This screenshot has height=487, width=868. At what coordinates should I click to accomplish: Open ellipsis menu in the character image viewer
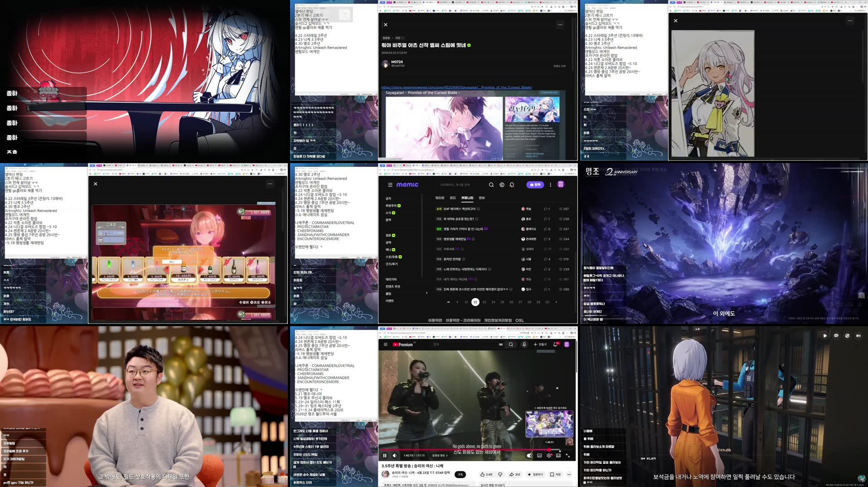[850, 21]
